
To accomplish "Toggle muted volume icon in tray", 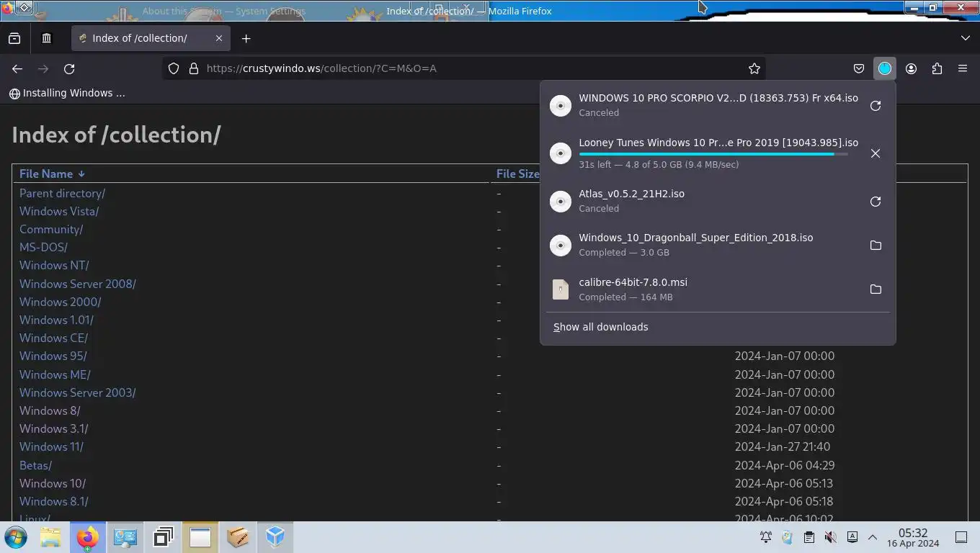I will pyautogui.click(x=830, y=537).
